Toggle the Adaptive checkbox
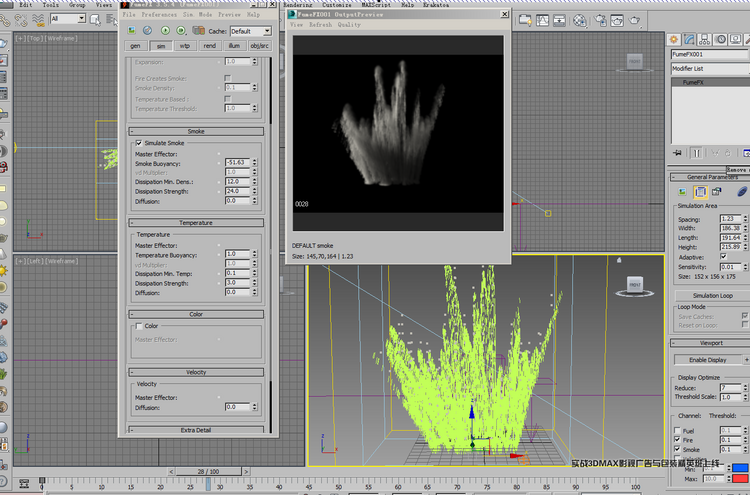The height and width of the screenshot is (495, 750). point(723,257)
